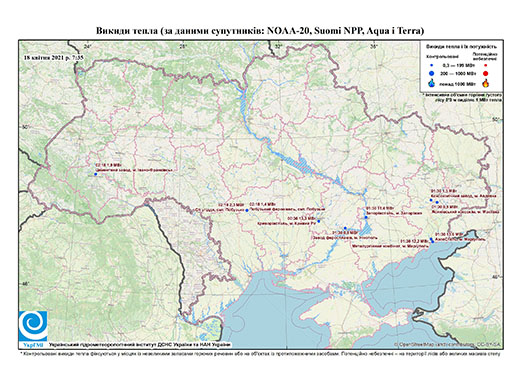Click the small blue dot in legend
Image resolution: width=520 pixels, height=368 pixels.
point(431,65)
